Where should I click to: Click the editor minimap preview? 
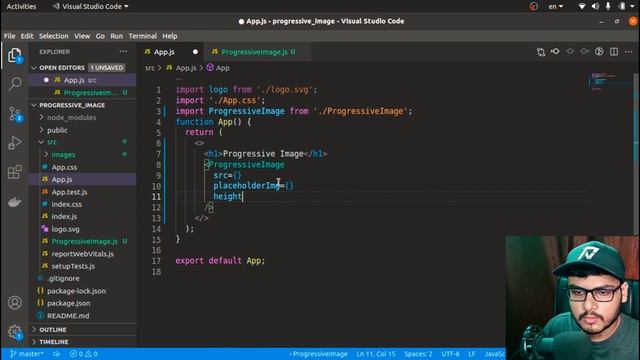click(x=609, y=81)
